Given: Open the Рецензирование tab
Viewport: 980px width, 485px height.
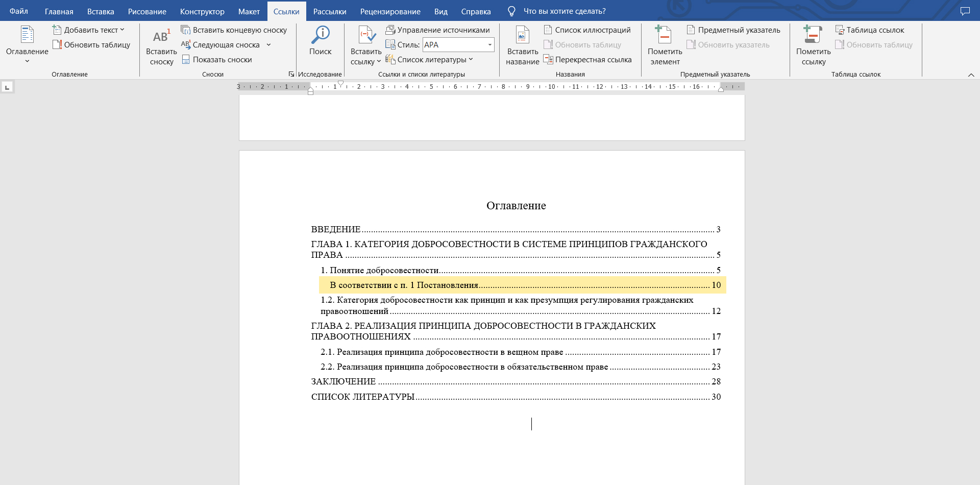Looking at the screenshot, I should click(x=390, y=11).
